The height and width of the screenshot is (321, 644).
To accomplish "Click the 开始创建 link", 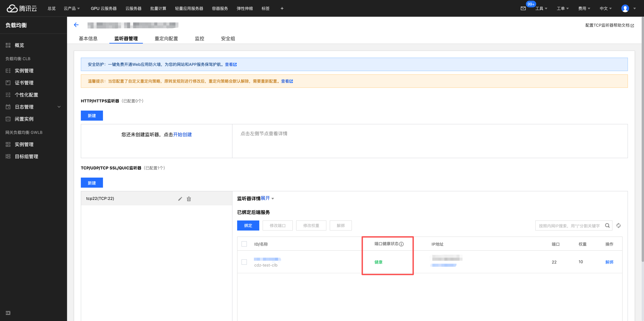I will pyautogui.click(x=182, y=134).
